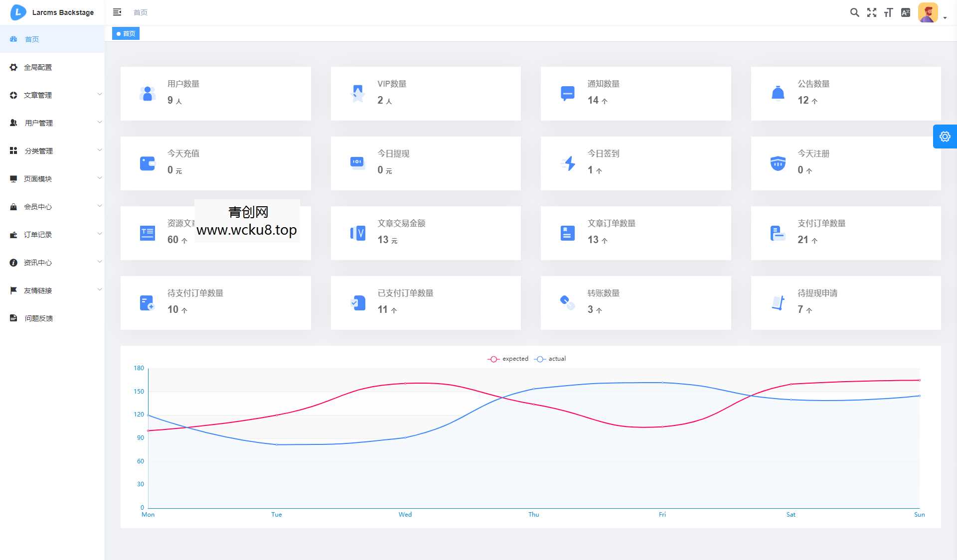957x560 pixels.
Task: Open the language translation icon
Action: 906,12
